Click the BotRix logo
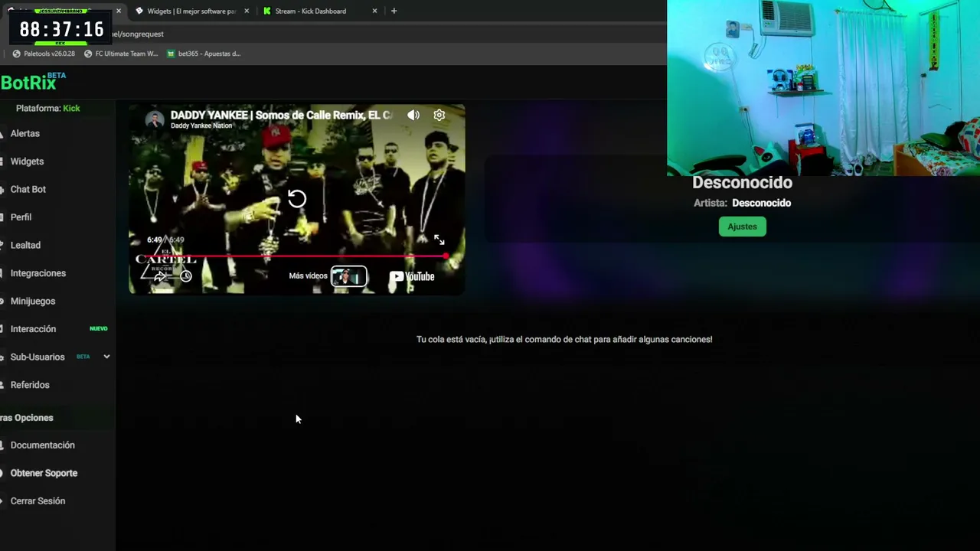The width and height of the screenshot is (980, 551). tap(33, 82)
